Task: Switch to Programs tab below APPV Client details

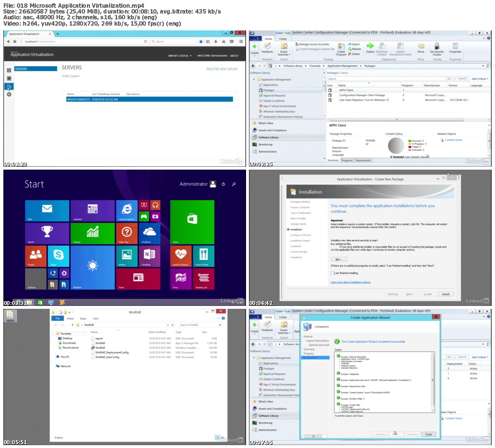Action: [347, 160]
